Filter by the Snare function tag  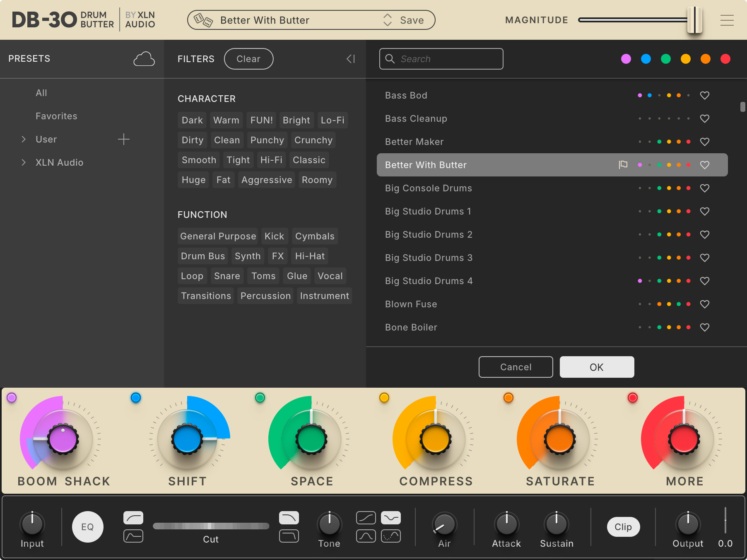pos(227,276)
